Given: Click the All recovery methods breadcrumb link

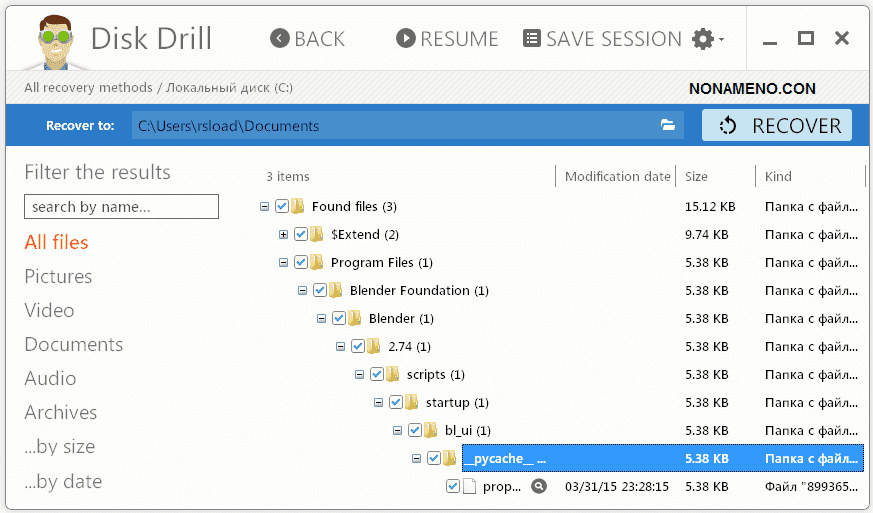Looking at the screenshot, I should point(88,88).
